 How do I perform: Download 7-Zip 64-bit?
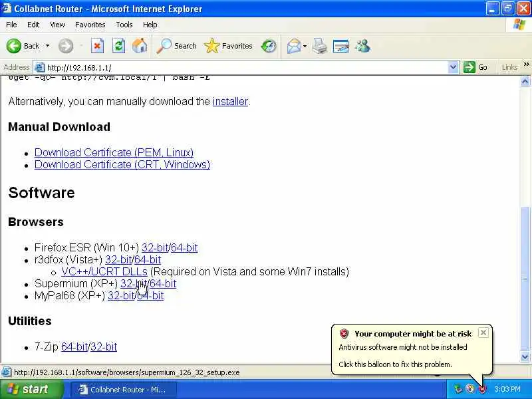point(74,346)
